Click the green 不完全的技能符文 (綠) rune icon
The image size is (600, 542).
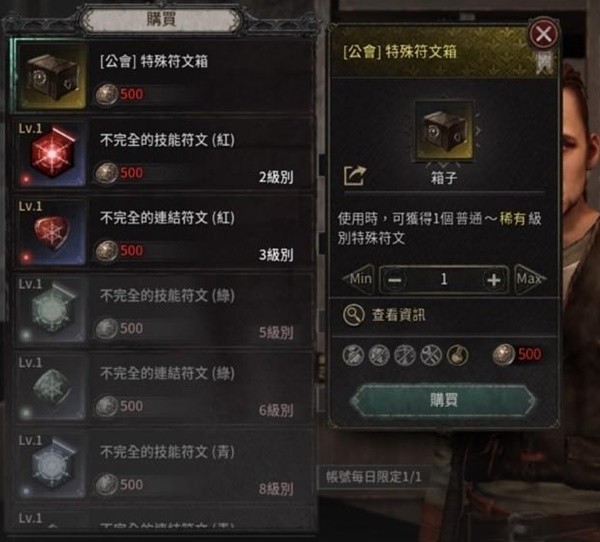click(x=52, y=310)
